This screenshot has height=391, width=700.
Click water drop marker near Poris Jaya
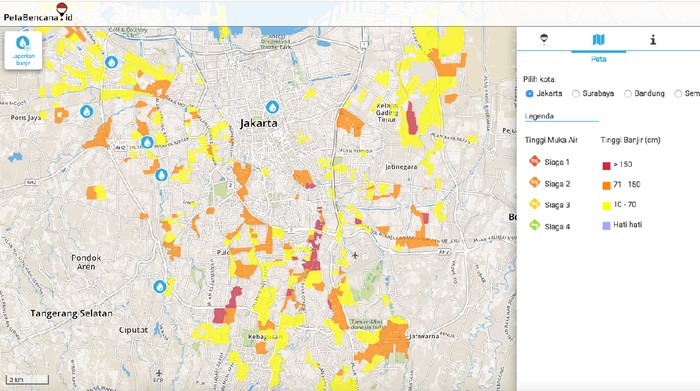tap(87, 111)
